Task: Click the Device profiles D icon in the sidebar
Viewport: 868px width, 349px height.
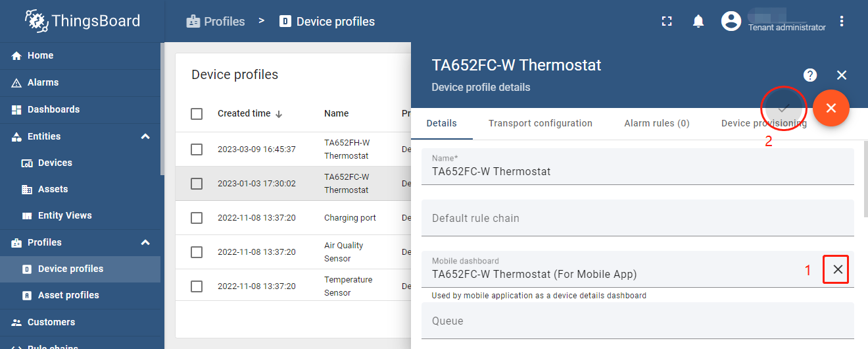Action: pos(27,269)
